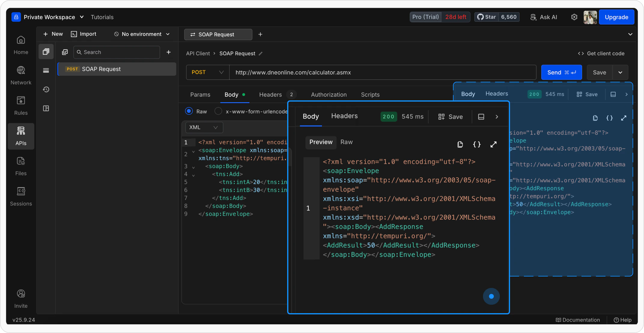
Task: Click the request URL input field
Action: click(x=382, y=72)
